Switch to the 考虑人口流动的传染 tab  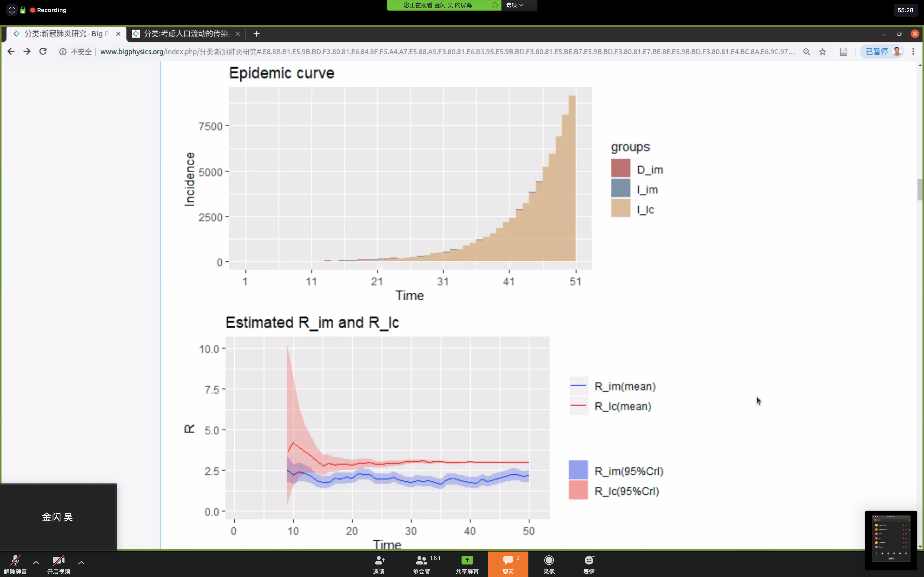(x=185, y=34)
